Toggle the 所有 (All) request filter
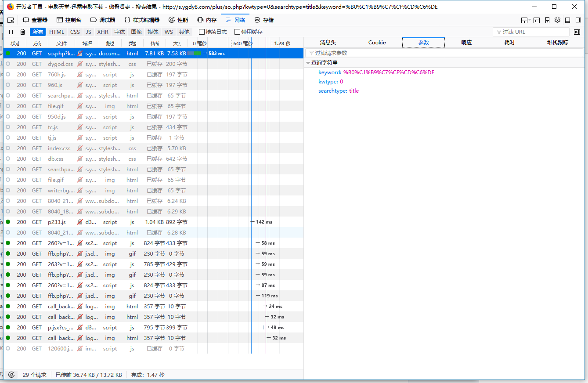This screenshot has height=383, width=588. (x=38, y=32)
